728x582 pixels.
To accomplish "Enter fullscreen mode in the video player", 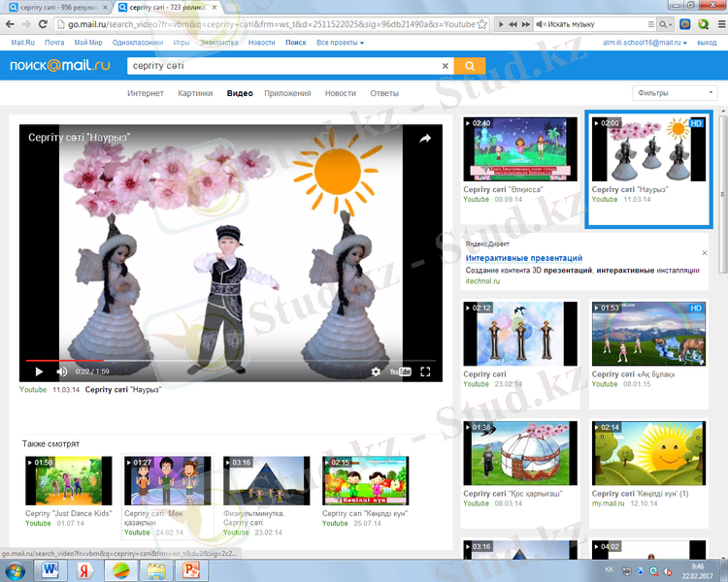I will [x=425, y=372].
